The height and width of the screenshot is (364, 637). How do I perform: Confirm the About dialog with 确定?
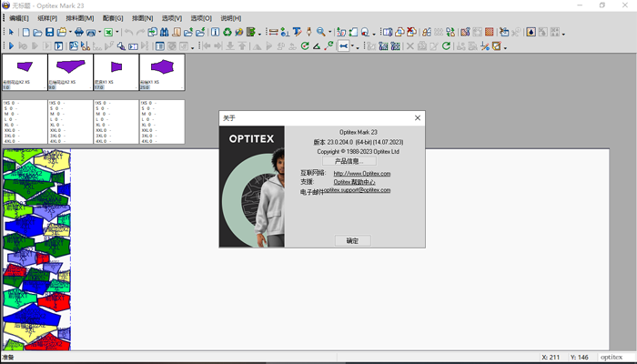click(353, 240)
